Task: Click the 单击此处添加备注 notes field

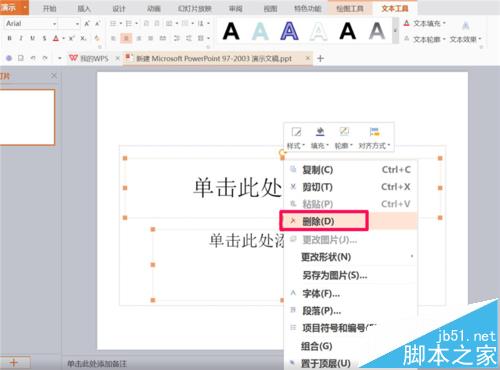Action: pyautogui.click(x=97, y=363)
